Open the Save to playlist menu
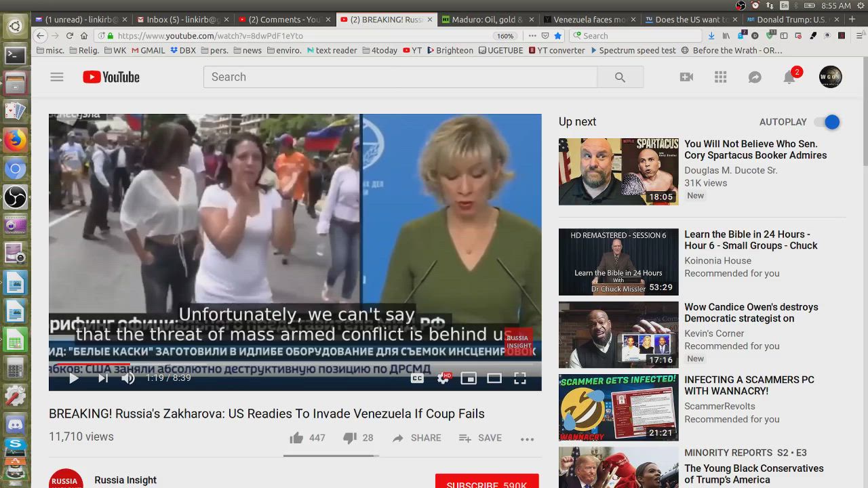This screenshot has height=488, width=868. [480, 438]
